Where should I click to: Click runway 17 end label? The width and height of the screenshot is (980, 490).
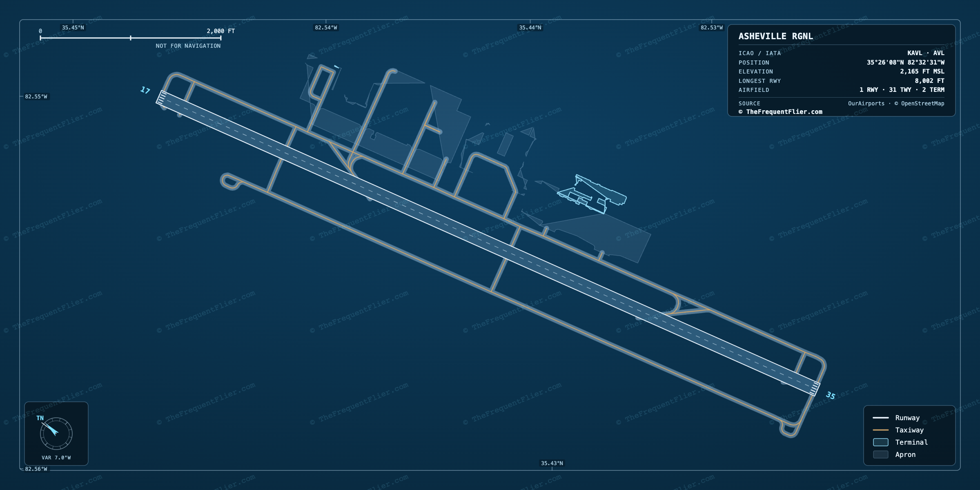click(145, 90)
